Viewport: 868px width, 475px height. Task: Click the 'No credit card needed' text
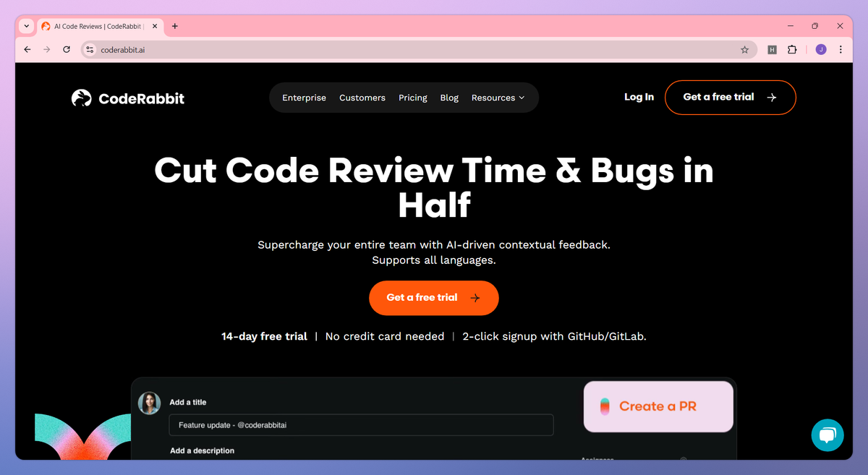tap(385, 336)
